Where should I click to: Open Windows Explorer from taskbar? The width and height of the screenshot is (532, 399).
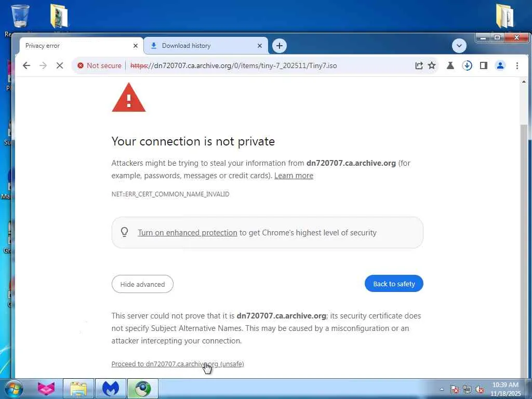tap(78, 389)
